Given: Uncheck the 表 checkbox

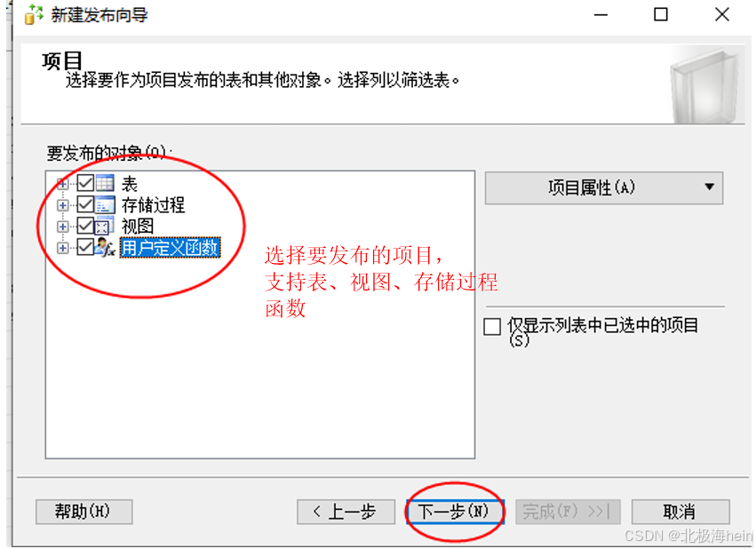Looking at the screenshot, I should 85,183.
